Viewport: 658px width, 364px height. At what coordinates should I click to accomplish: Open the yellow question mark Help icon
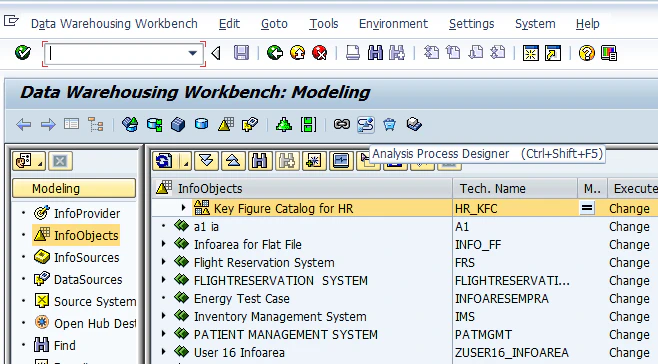pyautogui.click(x=586, y=53)
